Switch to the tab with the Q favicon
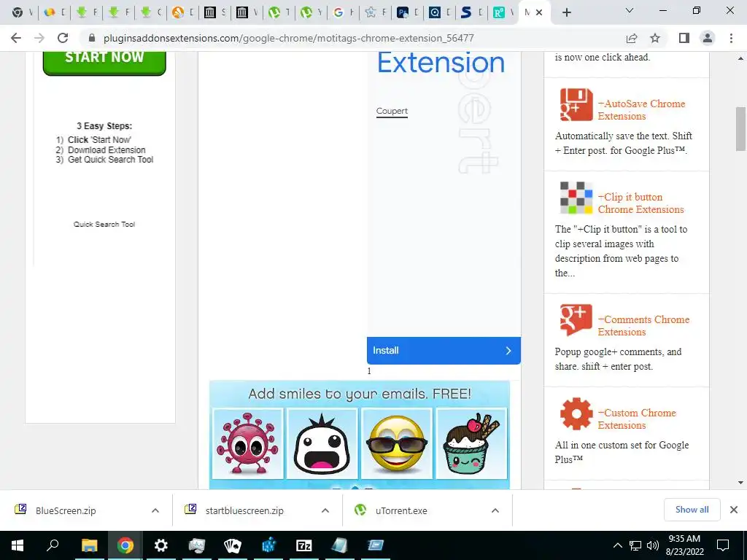The width and height of the screenshot is (747, 560). pyautogui.click(x=440, y=12)
